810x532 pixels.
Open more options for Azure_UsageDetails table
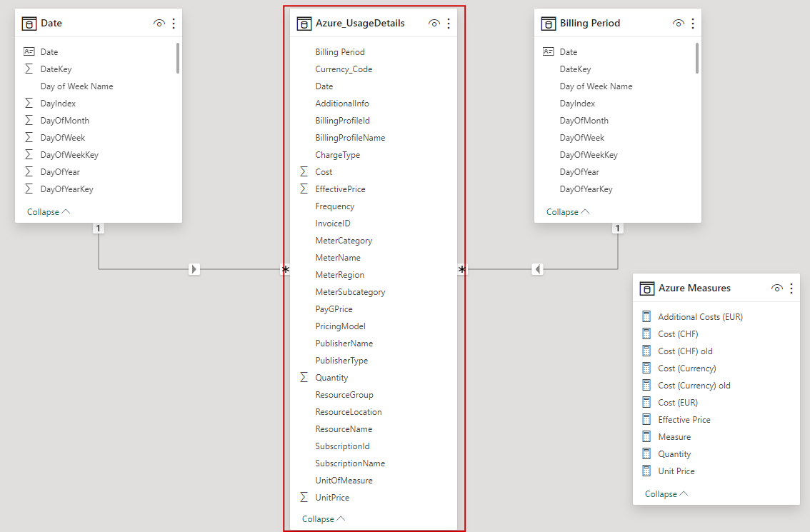(x=449, y=24)
